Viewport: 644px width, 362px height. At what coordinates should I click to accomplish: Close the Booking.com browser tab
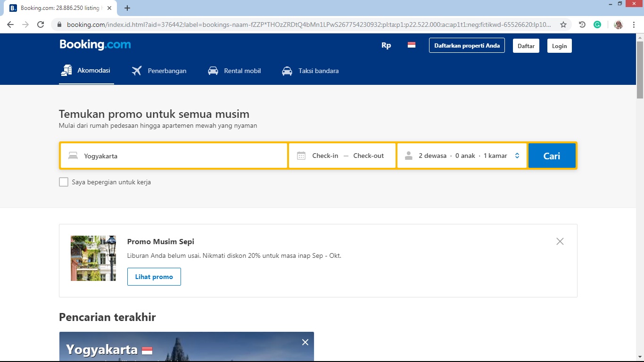pyautogui.click(x=109, y=8)
